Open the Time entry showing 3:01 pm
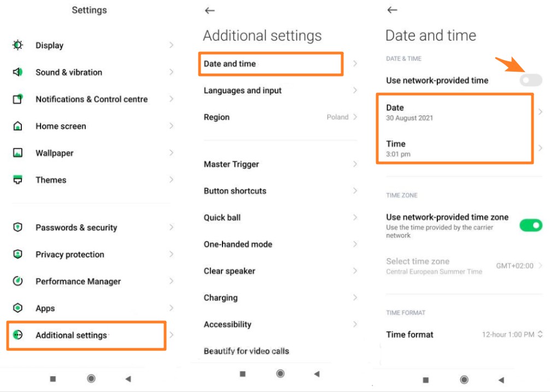This screenshot has width=550, height=392. pos(454,148)
